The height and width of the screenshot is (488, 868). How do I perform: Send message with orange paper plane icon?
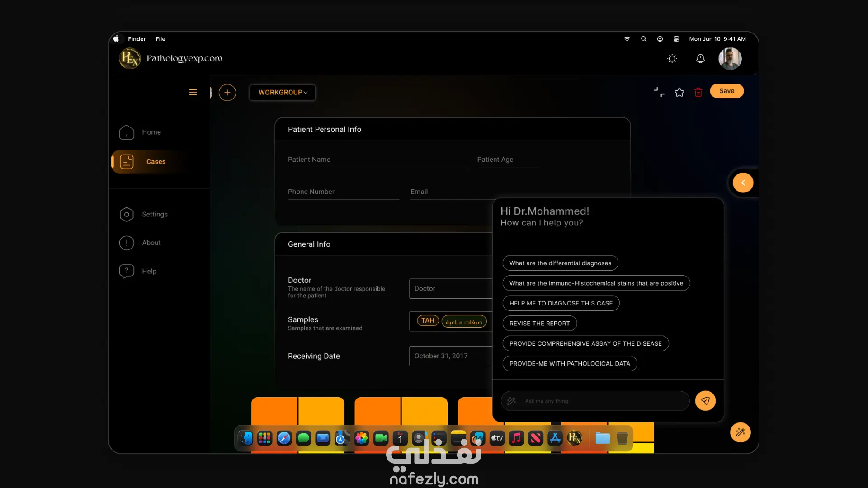705,401
